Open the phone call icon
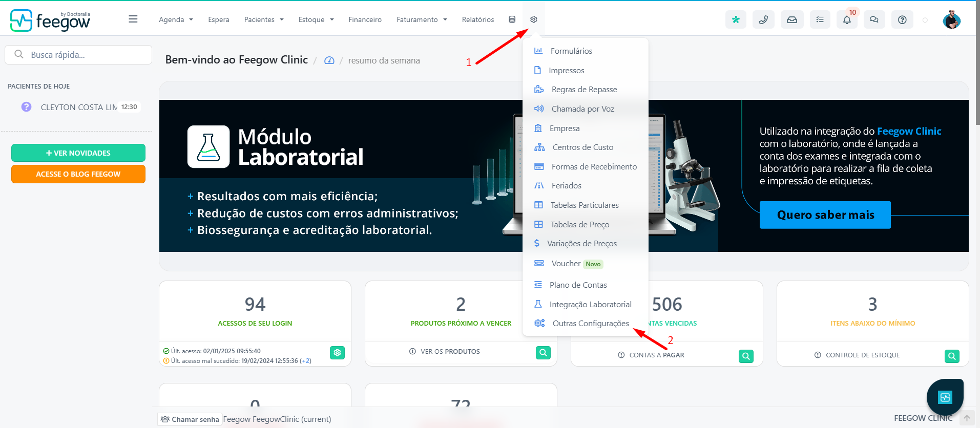The height and width of the screenshot is (428, 980). pos(763,19)
